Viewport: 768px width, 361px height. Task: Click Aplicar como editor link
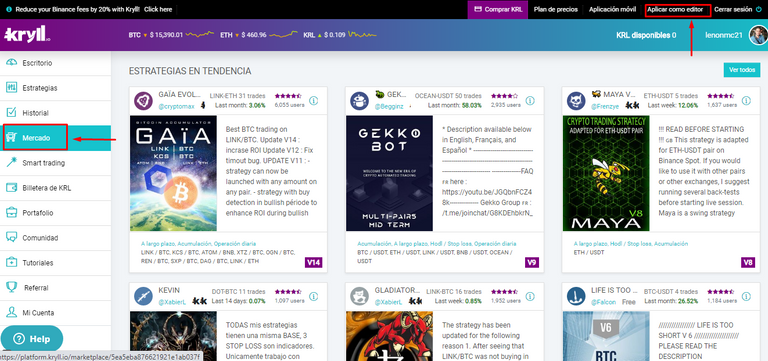(x=675, y=9)
